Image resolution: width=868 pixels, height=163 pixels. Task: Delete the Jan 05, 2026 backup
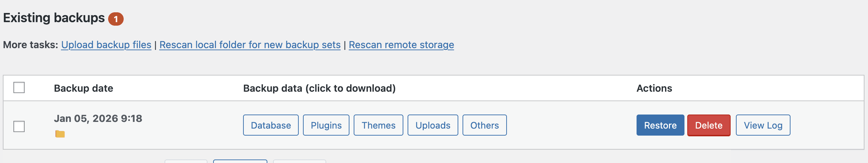(708, 125)
